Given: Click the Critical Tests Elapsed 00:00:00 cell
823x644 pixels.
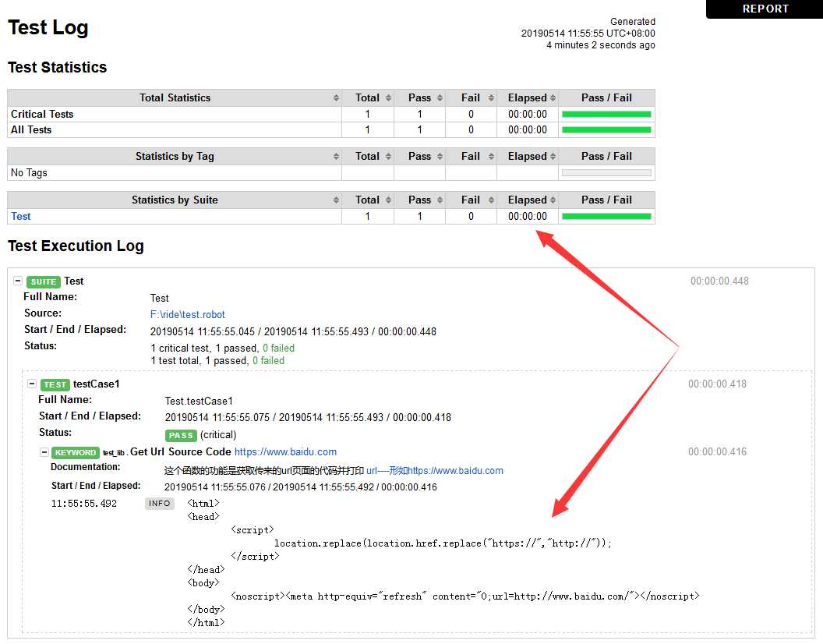Looking at the screenshot, I should (528, 114).
